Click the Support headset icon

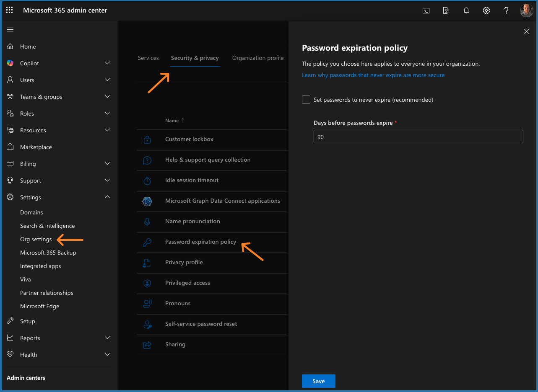[10, 181]
